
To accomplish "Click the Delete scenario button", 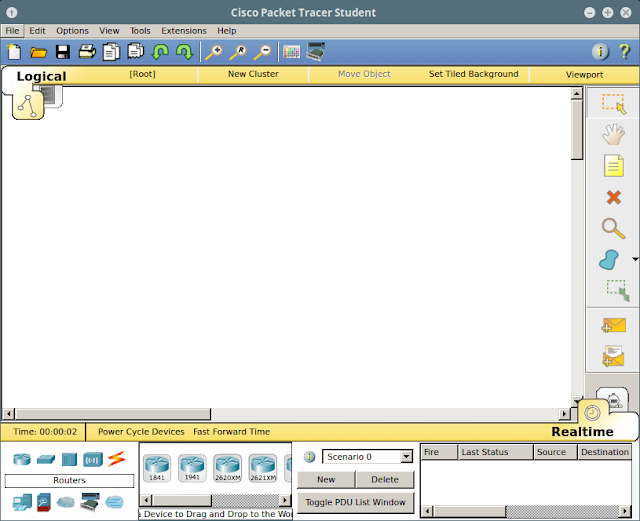I will coord(384,479).
